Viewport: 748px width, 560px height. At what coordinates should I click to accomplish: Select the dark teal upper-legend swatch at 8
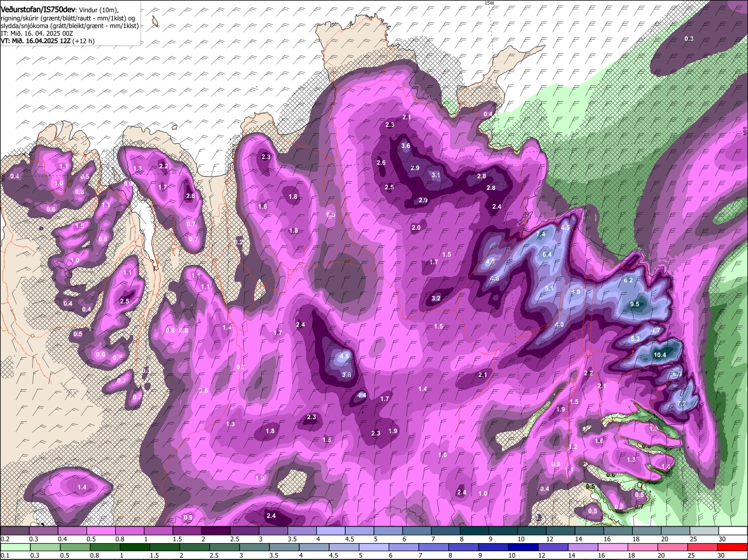475,531
